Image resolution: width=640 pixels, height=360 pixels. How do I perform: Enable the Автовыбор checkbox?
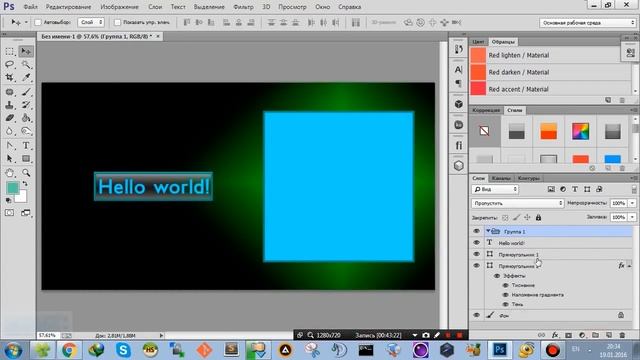click(38, 22)
